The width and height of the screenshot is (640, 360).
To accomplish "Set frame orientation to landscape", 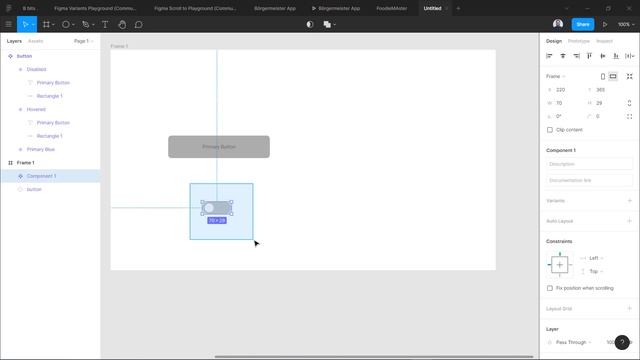I will point(613,76).
